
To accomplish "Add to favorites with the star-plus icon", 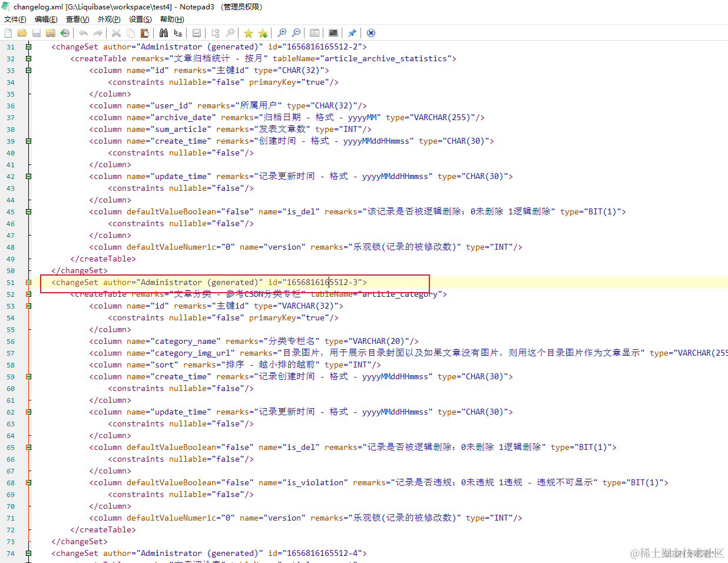I will click(x=263, y=33).
